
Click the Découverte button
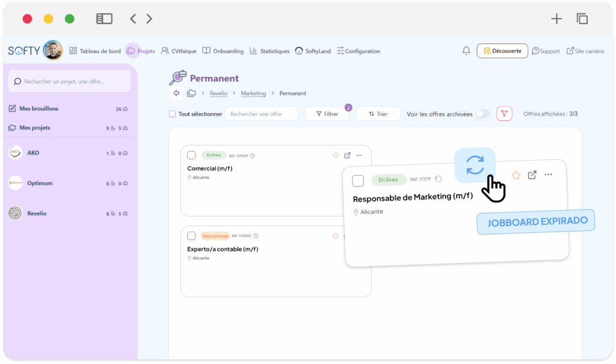(x=502, y=51)
